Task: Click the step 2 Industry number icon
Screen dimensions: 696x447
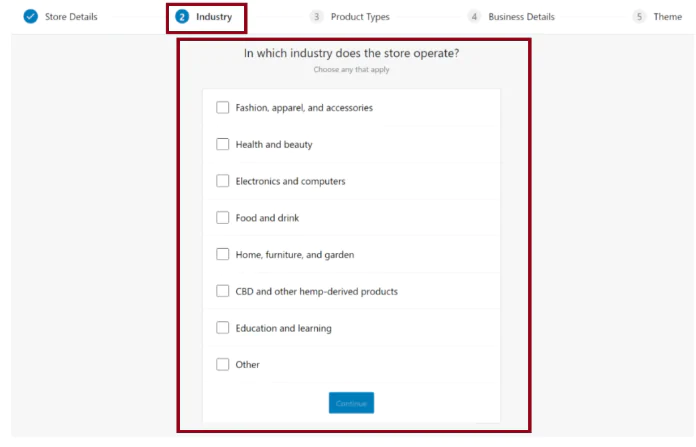Action: coord(182,17)
